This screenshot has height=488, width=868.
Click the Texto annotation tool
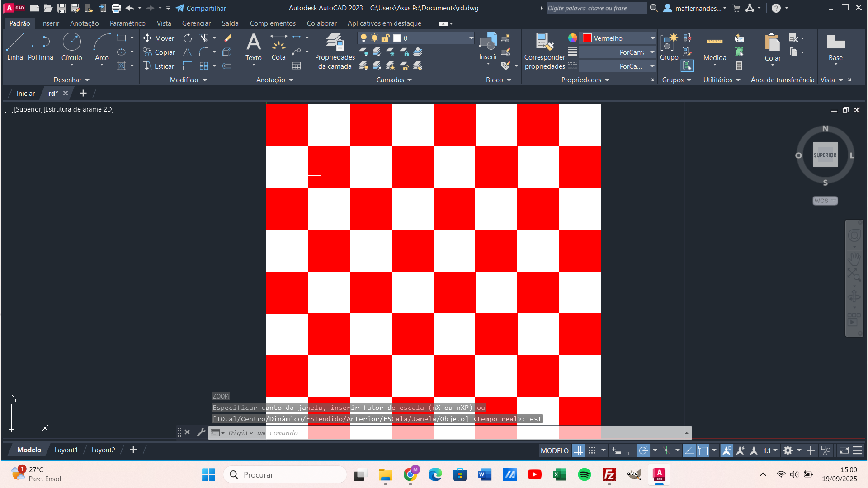[x=253, y=46]
